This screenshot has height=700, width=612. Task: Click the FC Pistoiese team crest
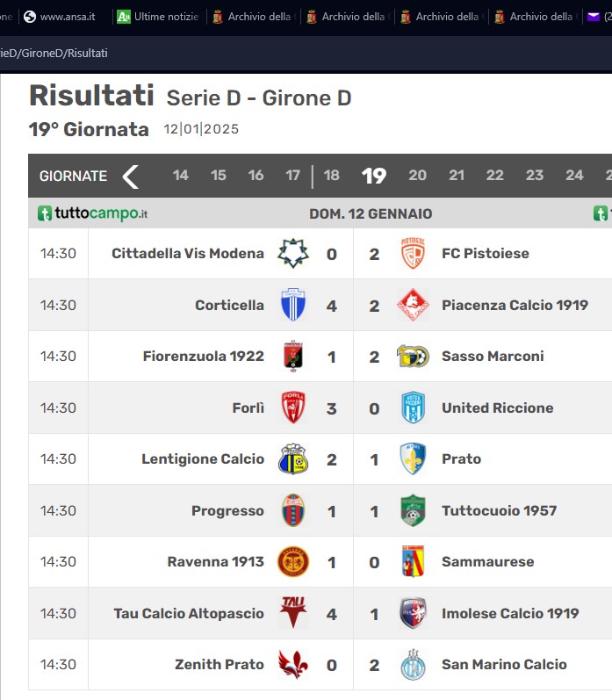pyautogui.click(x=413, y=254)
